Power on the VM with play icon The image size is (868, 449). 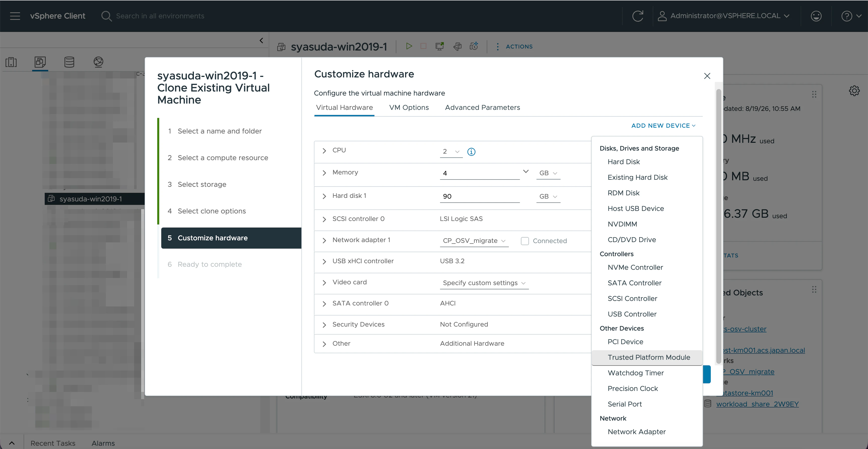pyautogui.click(x=409, y=46)
